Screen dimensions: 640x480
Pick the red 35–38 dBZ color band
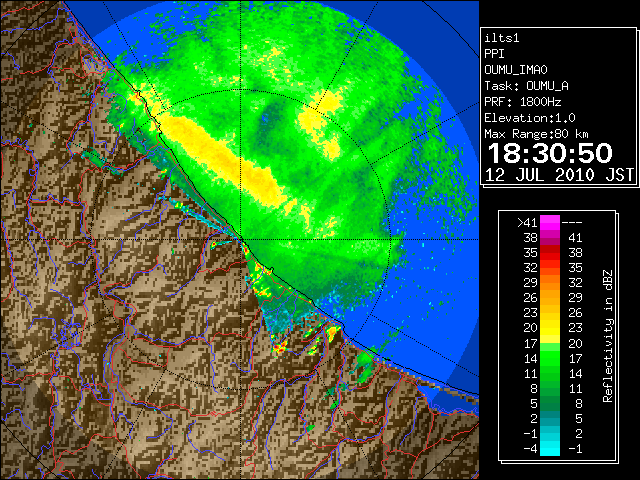[x=550, y=253]
